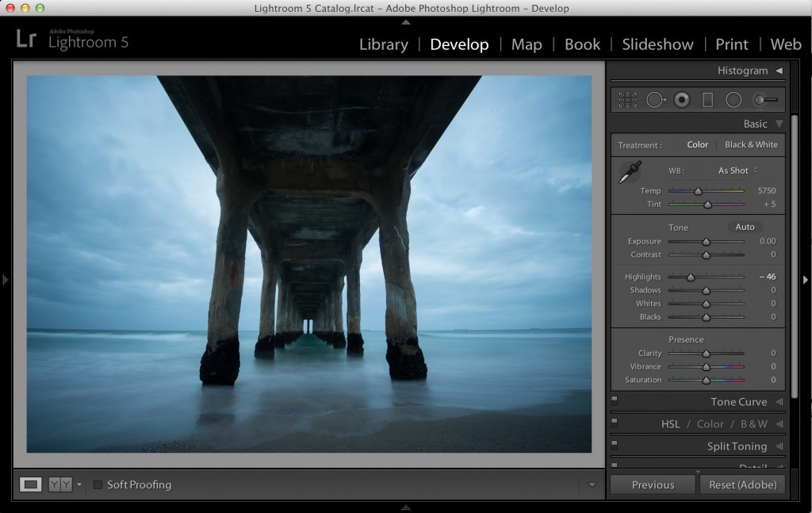The height and width of the screenshot is (513, 812).
Task: Select HSL in the HSL panel header
Action: pyautogui.click(x=670, y=424)
